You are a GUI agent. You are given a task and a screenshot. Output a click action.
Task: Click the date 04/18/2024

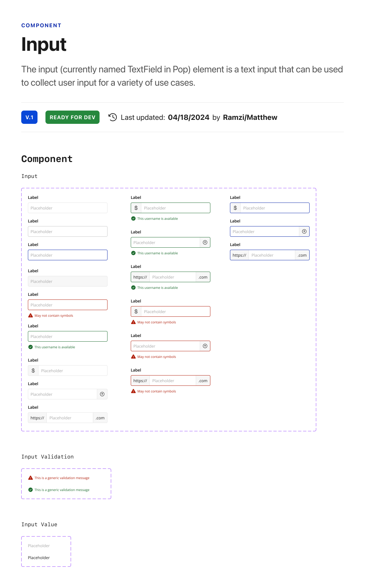click(x=188, y=117)
